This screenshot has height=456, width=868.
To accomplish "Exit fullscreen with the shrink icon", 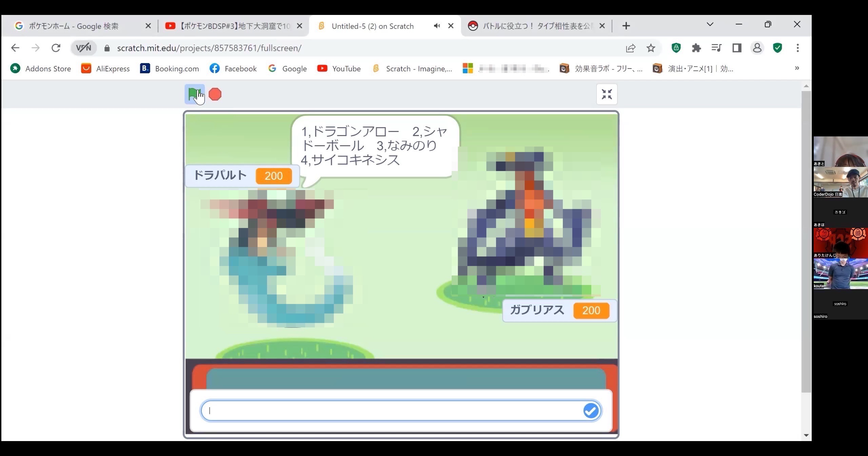I will click(x=607, y=94).
